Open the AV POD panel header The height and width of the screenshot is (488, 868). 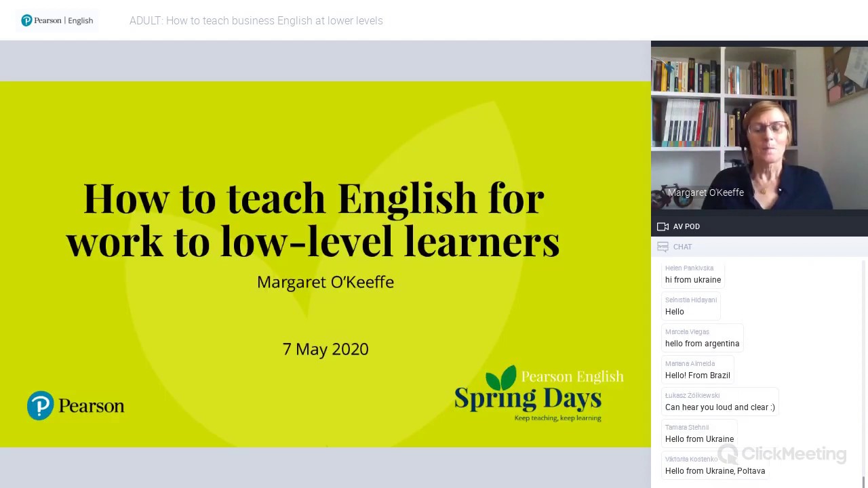click(759, 226)
